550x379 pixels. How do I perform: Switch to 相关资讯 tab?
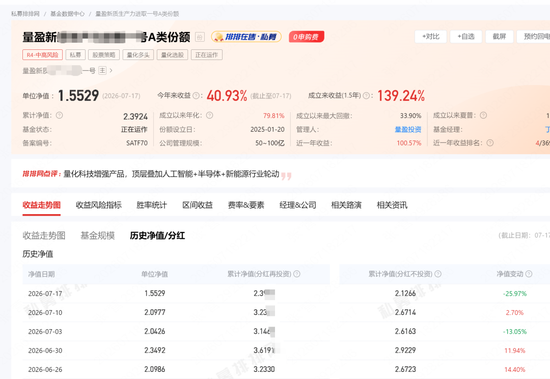pos(392,205)
